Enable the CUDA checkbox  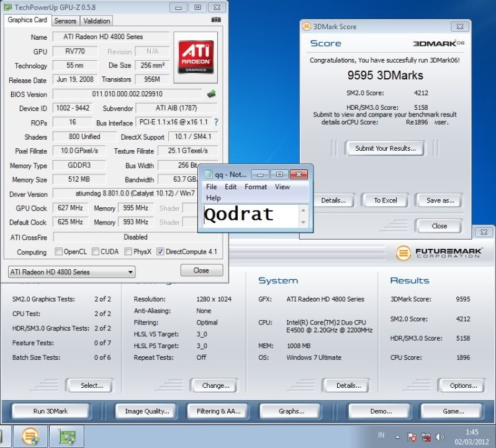pyautogui.click(x=95, y=251)
